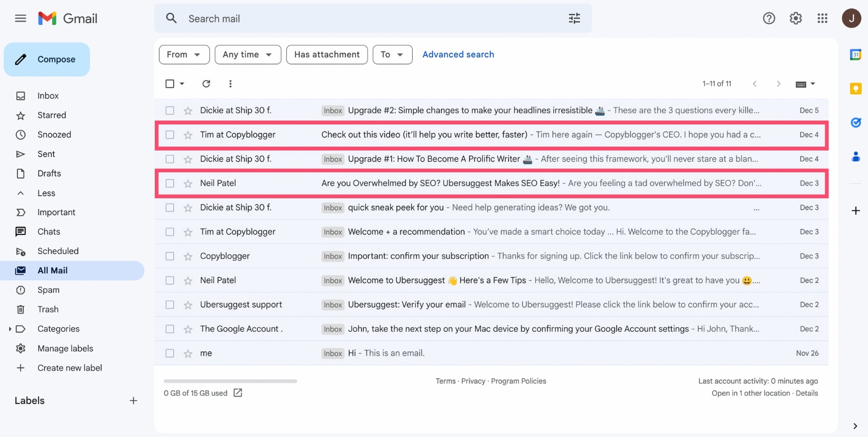
Task: Tick the checkbox for Tim at Copyblogger Dec 4 email
Action: point(170,135)
